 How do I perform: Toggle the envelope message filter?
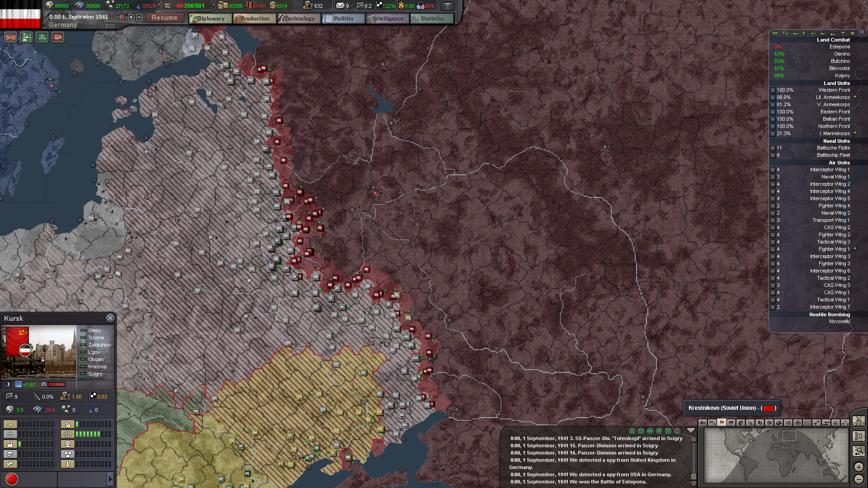tap(641, 431)
